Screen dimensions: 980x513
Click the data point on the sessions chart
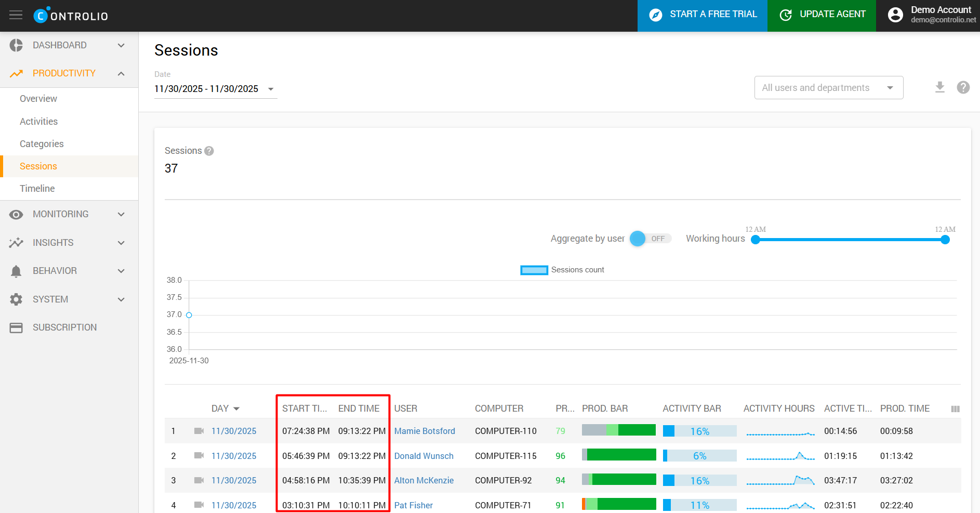pos(189,315)
